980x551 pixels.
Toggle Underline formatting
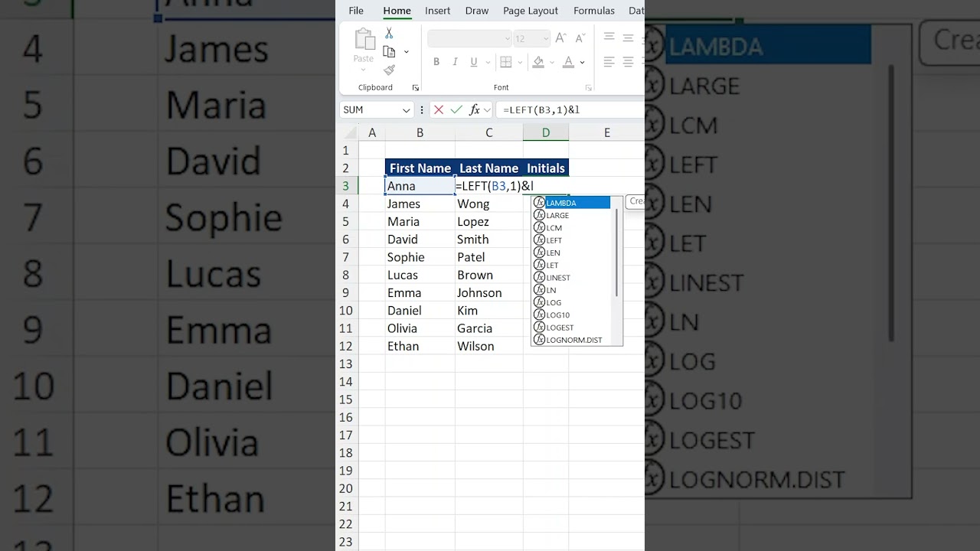[474, 62]
